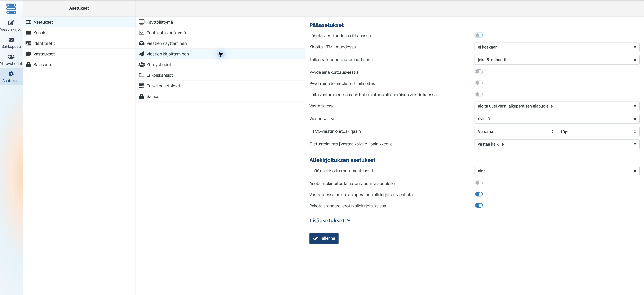The height and width of the screenshot is (295, 644).
Task: Select Vastaukset in the settings list
Action: tap(79, 54)
